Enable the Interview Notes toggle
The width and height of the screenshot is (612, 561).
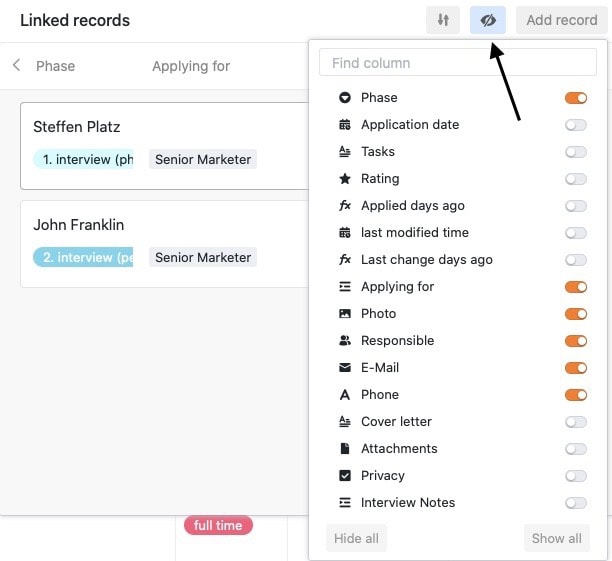576,503
